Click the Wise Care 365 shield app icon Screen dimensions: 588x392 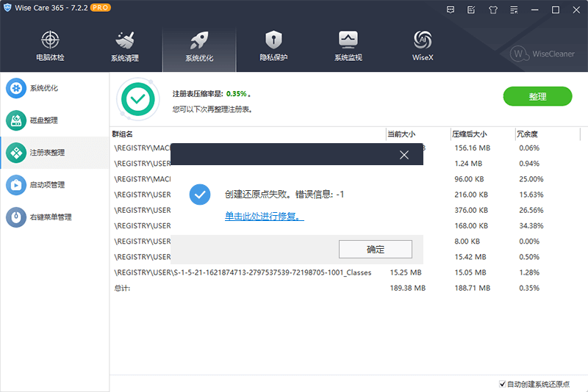[x=7, y=7]
